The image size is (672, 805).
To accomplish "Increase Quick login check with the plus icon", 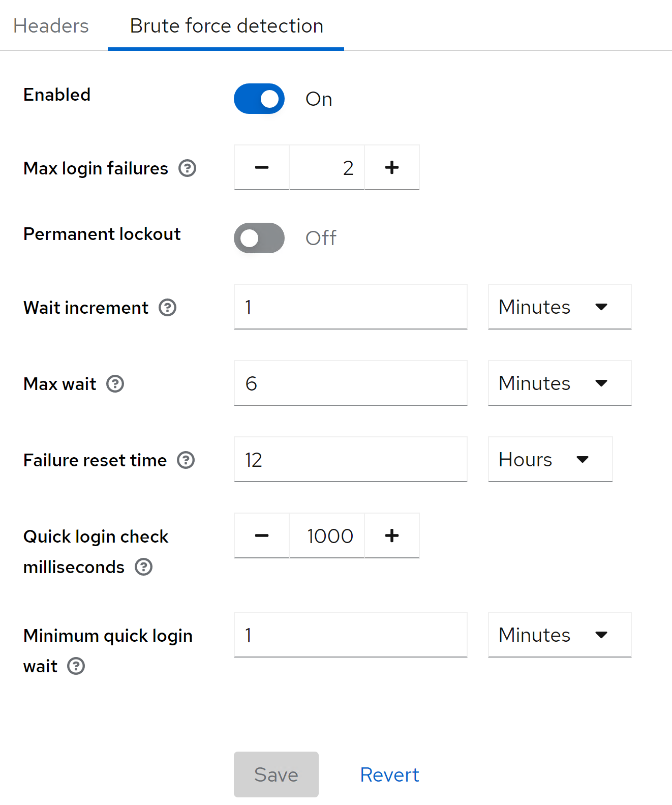I will click(391, 535).
